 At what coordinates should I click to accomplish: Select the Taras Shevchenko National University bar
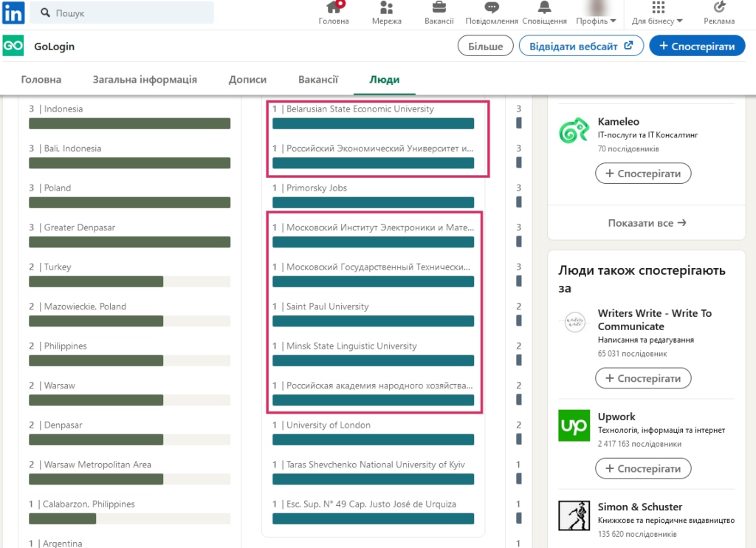(373, 479)
